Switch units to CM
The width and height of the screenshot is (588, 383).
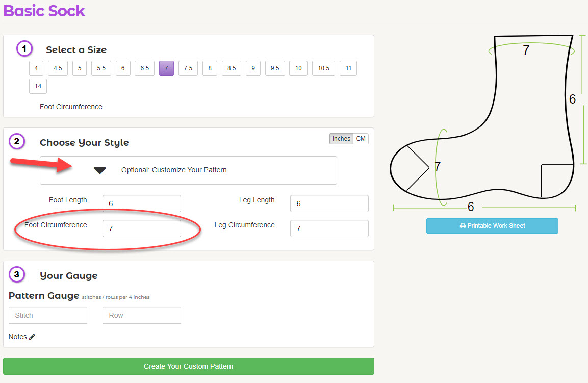click(361, 138)
